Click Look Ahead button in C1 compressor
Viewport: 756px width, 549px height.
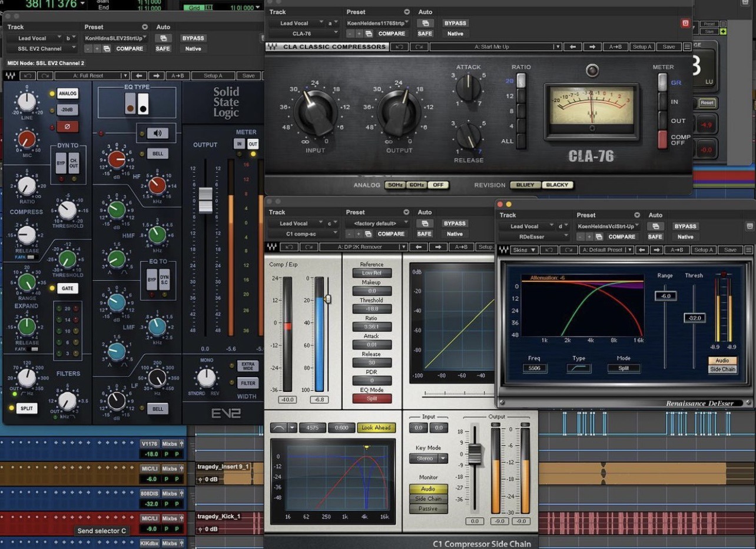[x=376, y=428]
